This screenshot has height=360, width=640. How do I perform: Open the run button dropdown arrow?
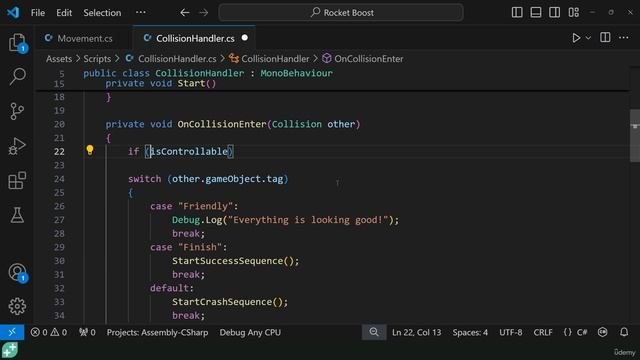pyautogui.click(x=588, y=38)
